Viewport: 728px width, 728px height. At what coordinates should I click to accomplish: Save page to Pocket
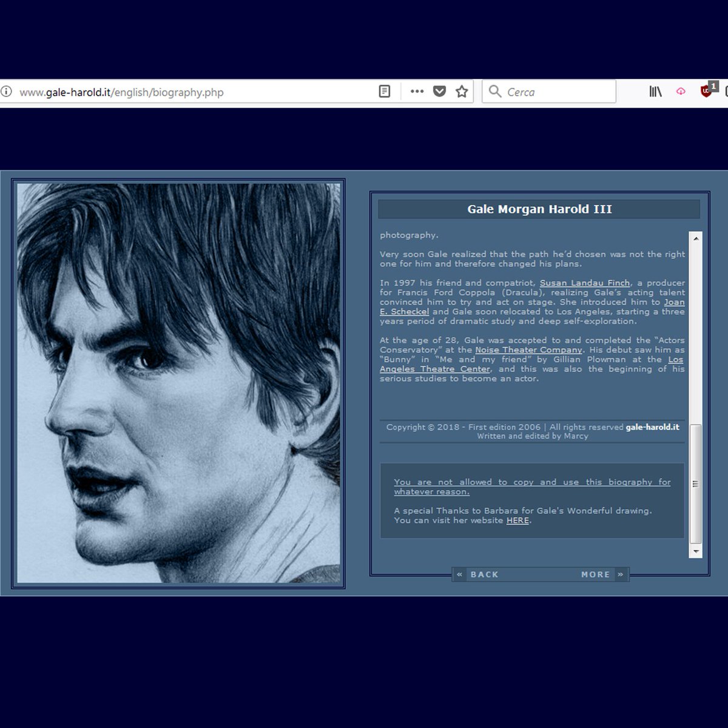coord(440,92)
